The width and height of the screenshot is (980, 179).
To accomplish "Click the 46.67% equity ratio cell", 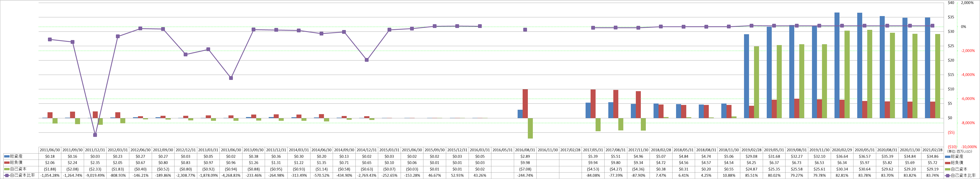I will coord(435,176).
